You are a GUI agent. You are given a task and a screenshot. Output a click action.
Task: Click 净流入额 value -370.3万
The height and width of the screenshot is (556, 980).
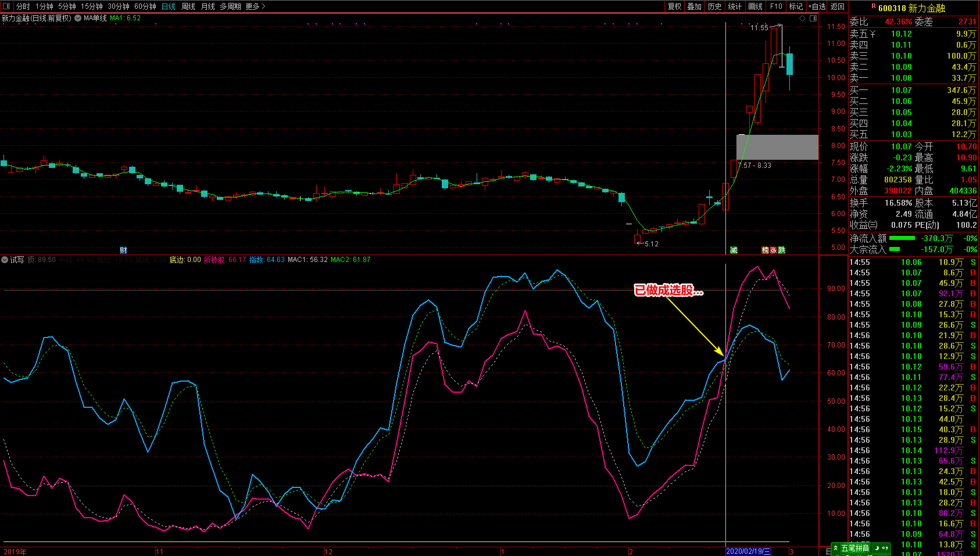coord(937,239)
